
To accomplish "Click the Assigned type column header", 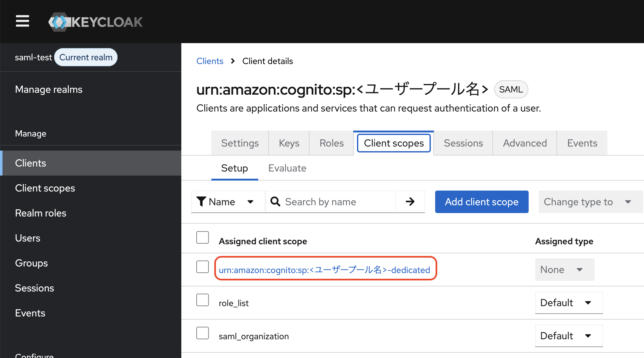I will point(564,241).
